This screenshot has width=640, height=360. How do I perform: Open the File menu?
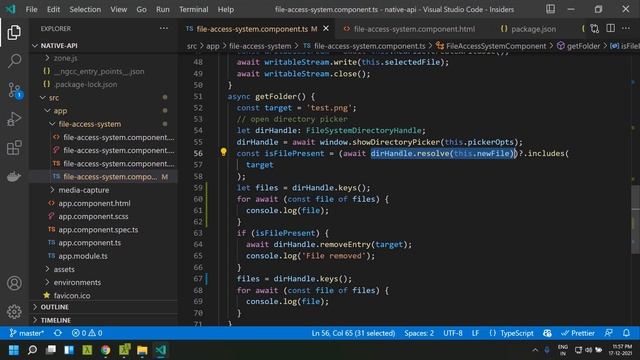coord(31,9)
